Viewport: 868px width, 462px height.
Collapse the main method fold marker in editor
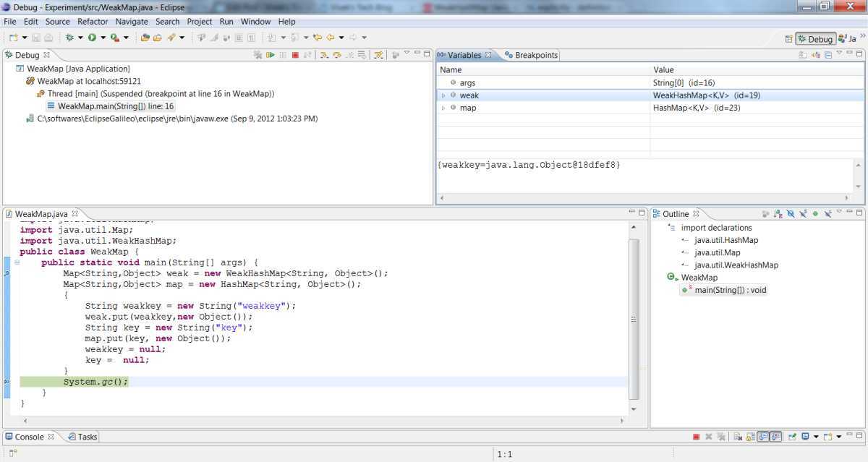click(x=17, y=262)
